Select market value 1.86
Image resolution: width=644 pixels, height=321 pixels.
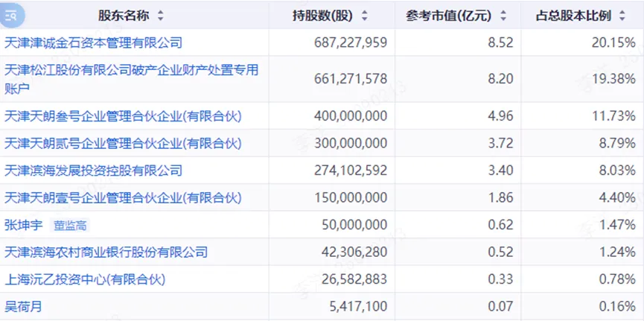[500, 197]
